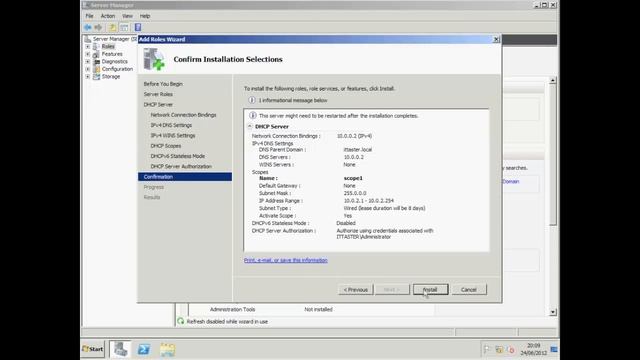The image size is (640, 360).
Task: Launch PowerShell from taskbar
Action: tap(144, 349)
